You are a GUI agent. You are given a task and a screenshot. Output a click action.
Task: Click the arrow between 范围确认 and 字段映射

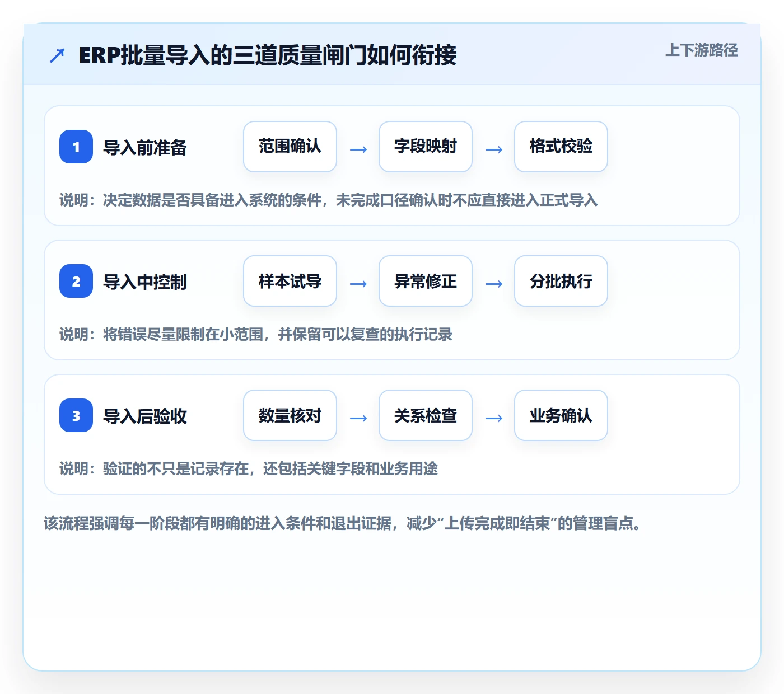[358, 149]
